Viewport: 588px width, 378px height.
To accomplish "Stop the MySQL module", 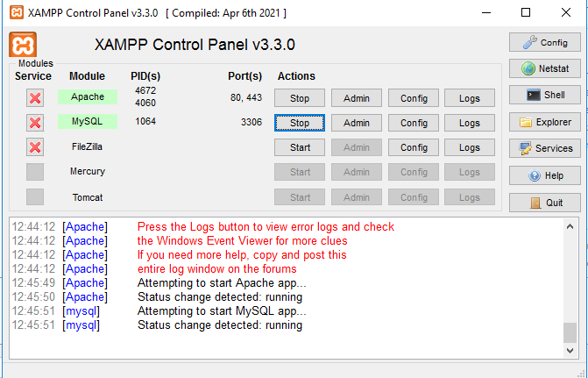I will 300,123.
